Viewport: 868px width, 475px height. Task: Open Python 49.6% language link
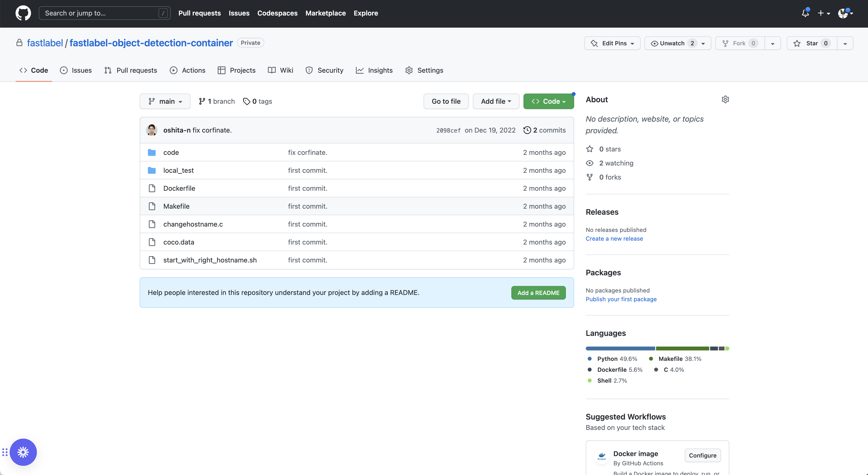click(613, 359)
